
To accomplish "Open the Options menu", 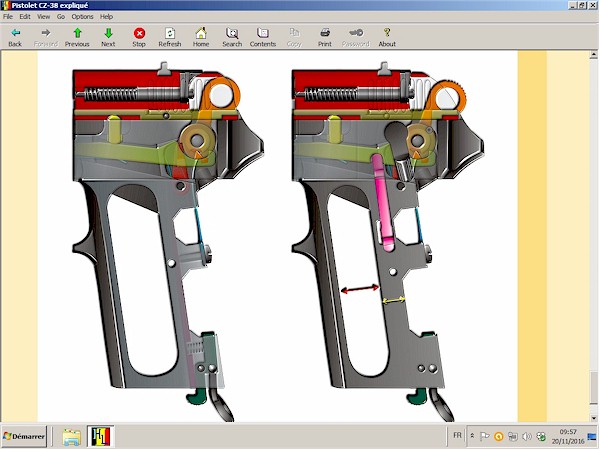I will point(82,16).
